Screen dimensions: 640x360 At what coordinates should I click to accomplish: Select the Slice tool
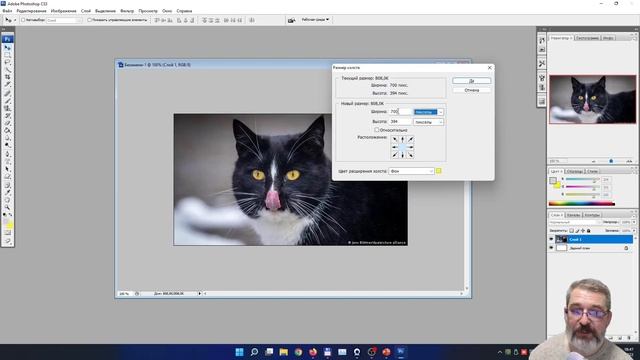7,84
